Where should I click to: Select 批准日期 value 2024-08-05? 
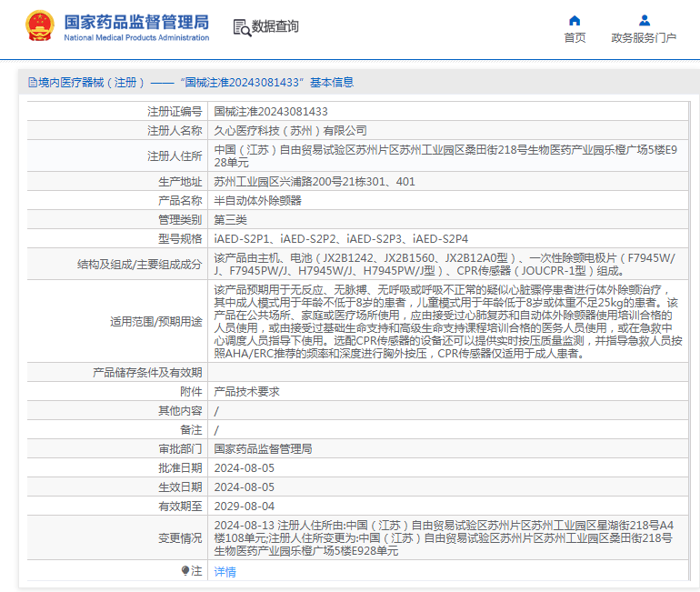[x=245, y=468]
